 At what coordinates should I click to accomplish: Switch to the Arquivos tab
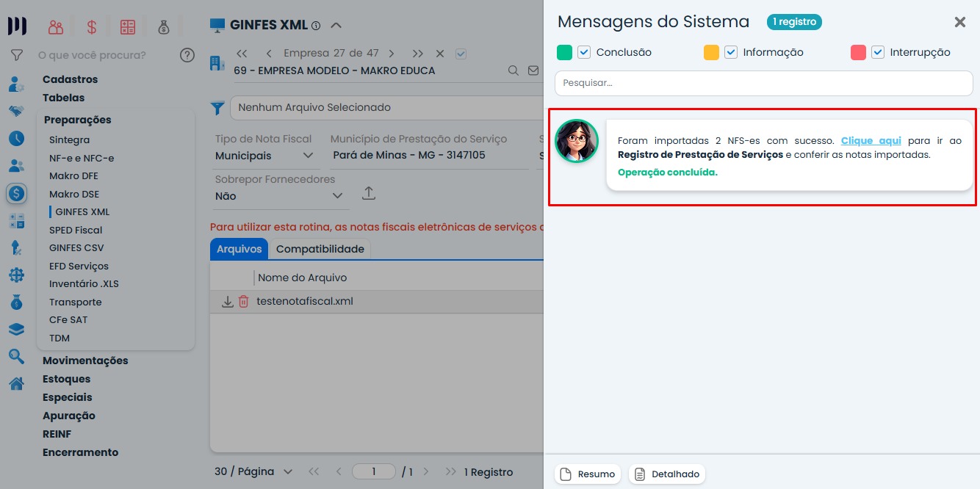click(x=239, y=249)
